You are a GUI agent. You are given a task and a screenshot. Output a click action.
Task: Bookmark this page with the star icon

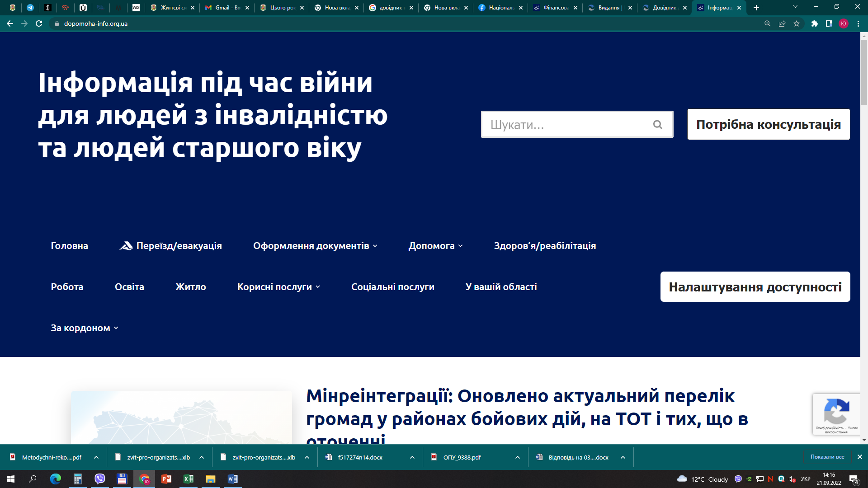pos(797,23)
